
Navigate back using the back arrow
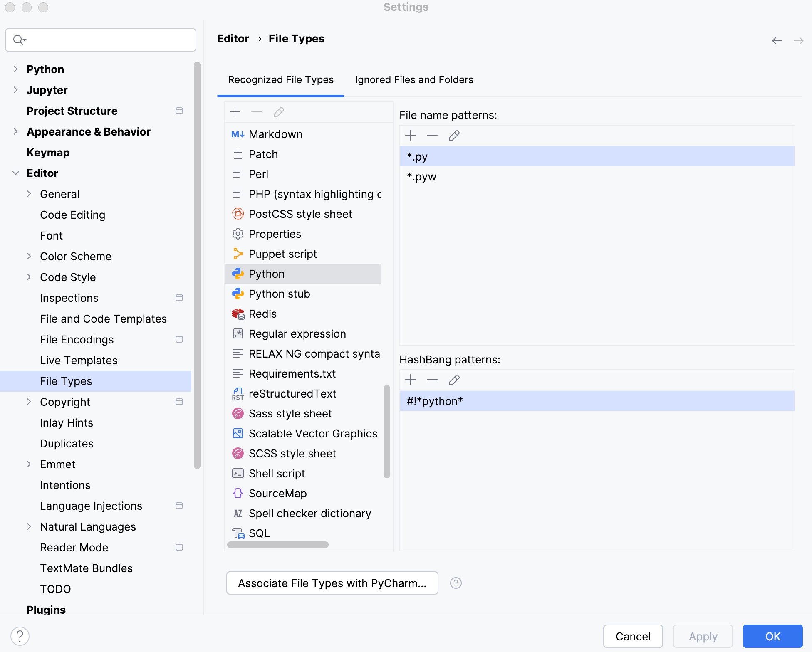[x=777, y=40]
